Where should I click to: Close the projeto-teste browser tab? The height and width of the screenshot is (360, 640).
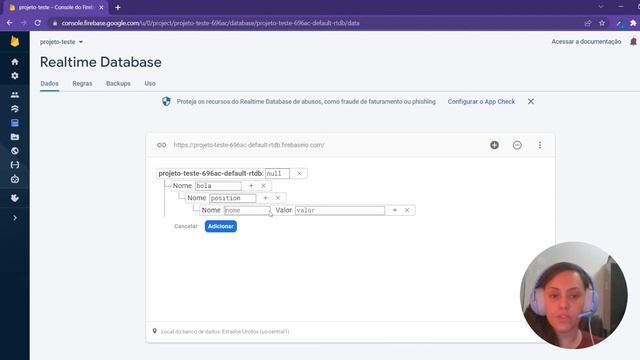pos(101,7)
